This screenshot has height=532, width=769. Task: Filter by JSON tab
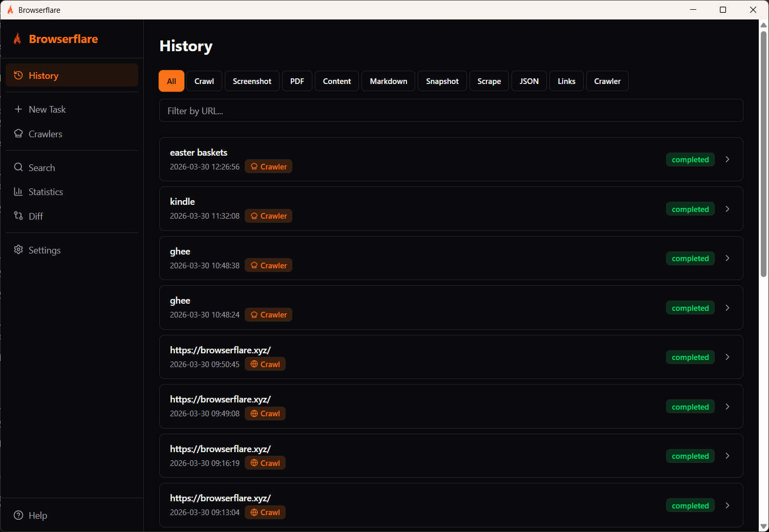point(529,81)
